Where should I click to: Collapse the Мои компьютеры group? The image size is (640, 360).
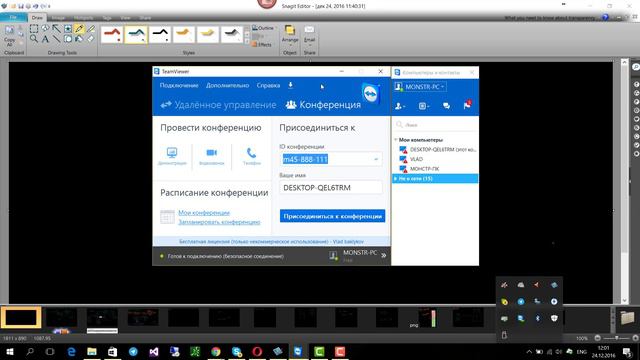coord(396,140)
